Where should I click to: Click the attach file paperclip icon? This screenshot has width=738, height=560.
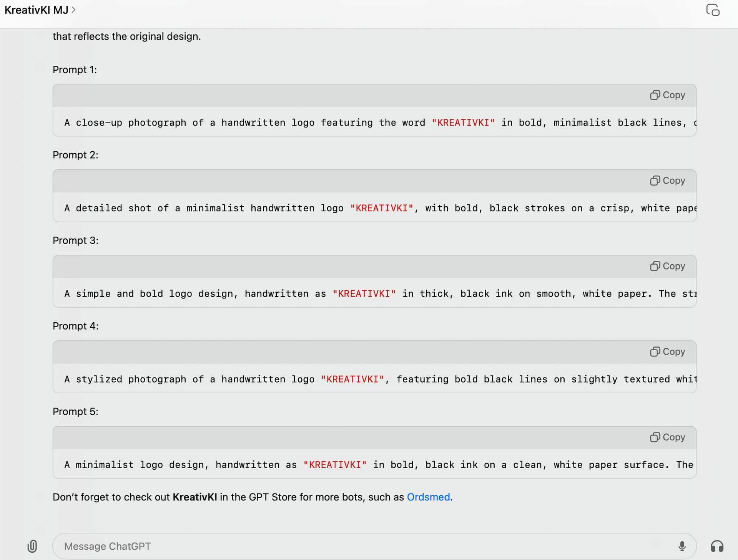point(32,546)
